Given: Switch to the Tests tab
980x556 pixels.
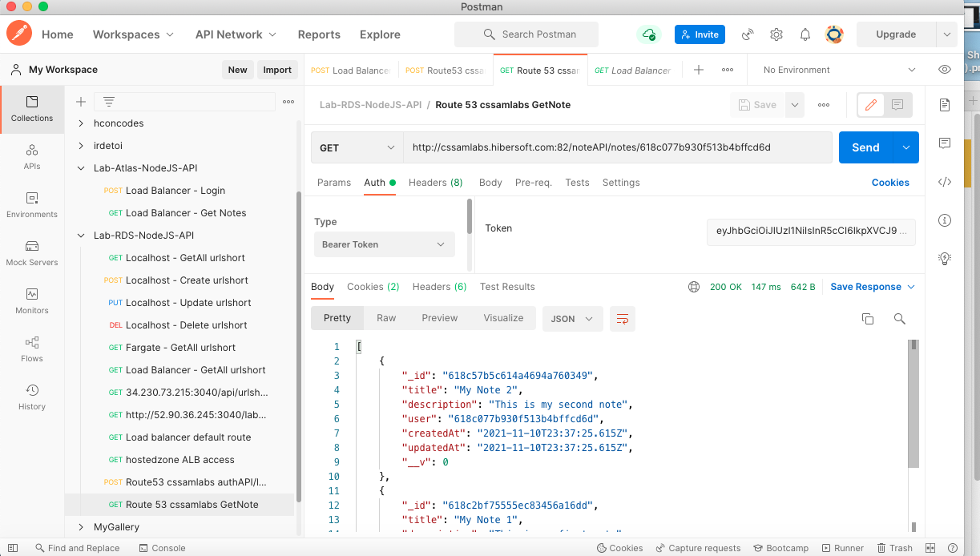Looking at the screenshot, I should pyautogui.click(x=577, y=183).
